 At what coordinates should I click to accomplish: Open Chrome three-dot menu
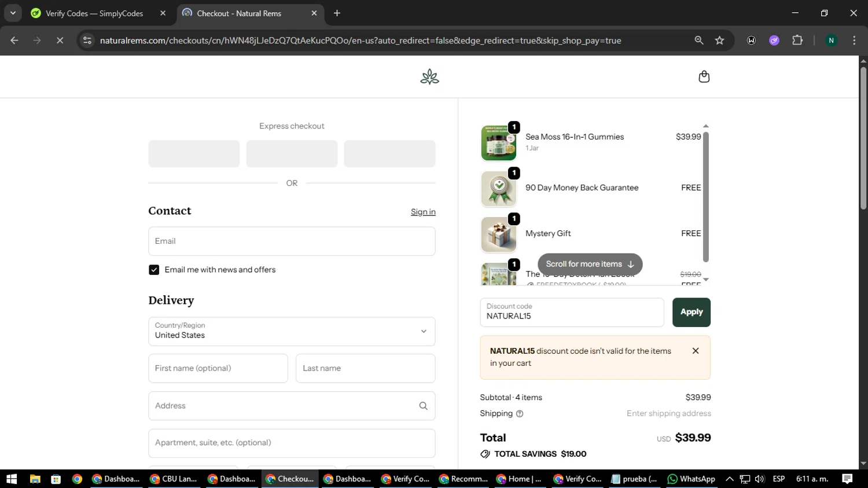point(854,41)
